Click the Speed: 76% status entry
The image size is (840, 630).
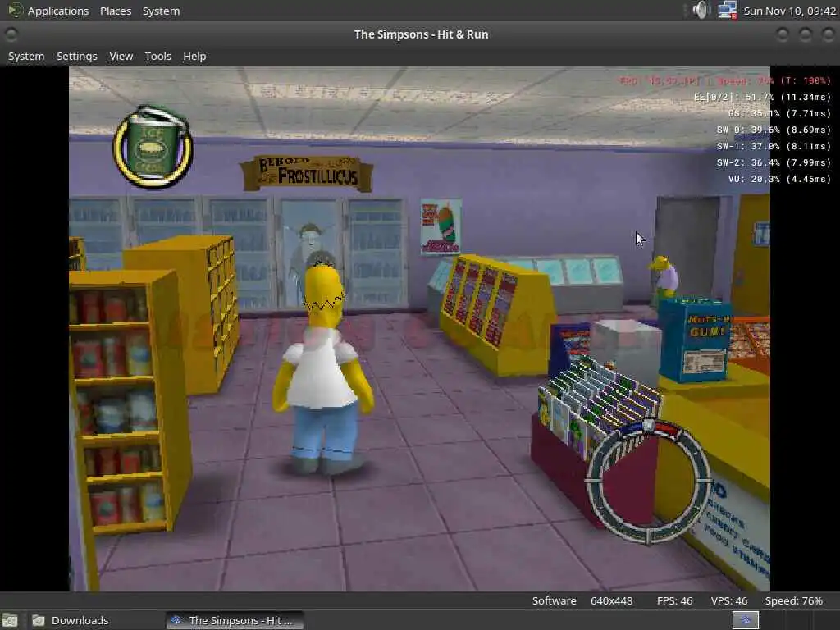pos(793,601)
